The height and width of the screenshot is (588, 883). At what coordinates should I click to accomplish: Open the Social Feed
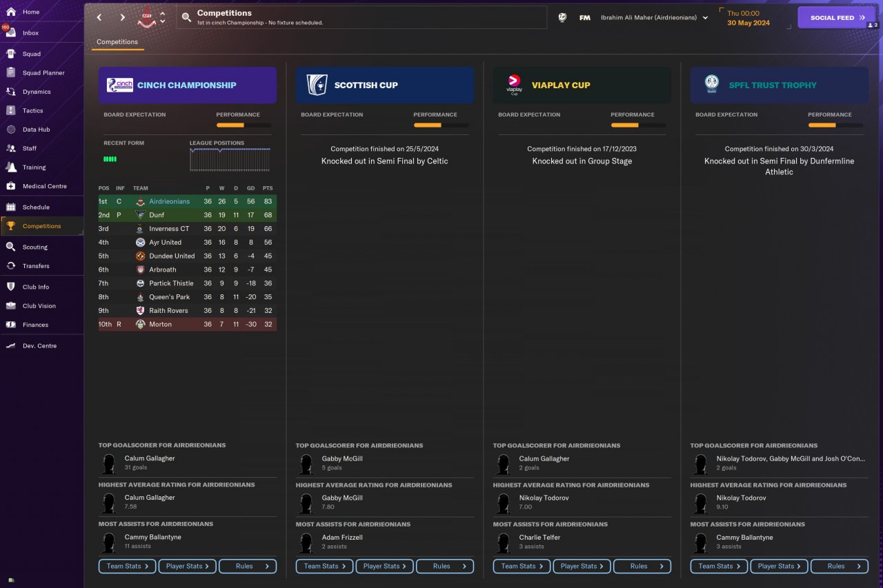click(837, 17)
